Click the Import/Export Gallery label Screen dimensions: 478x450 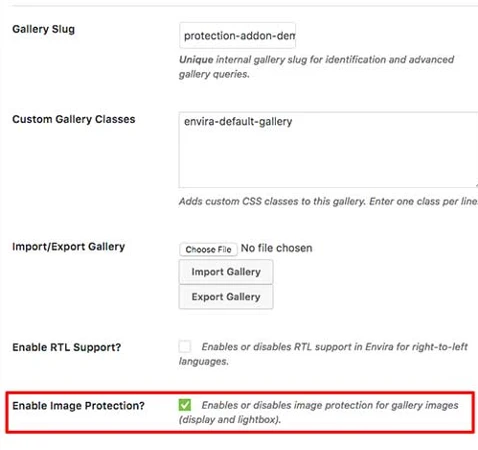coord(69,246)
